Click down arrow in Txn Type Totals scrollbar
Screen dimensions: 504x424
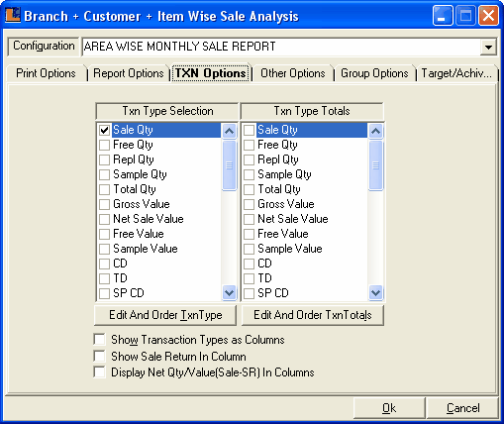pos(375,292)
